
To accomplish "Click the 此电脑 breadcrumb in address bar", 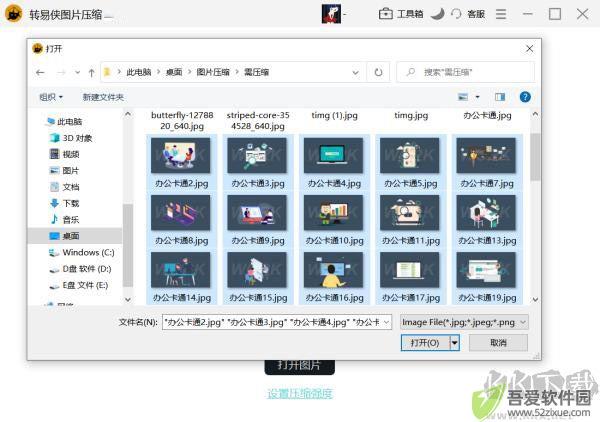I will tap(139, 72).
